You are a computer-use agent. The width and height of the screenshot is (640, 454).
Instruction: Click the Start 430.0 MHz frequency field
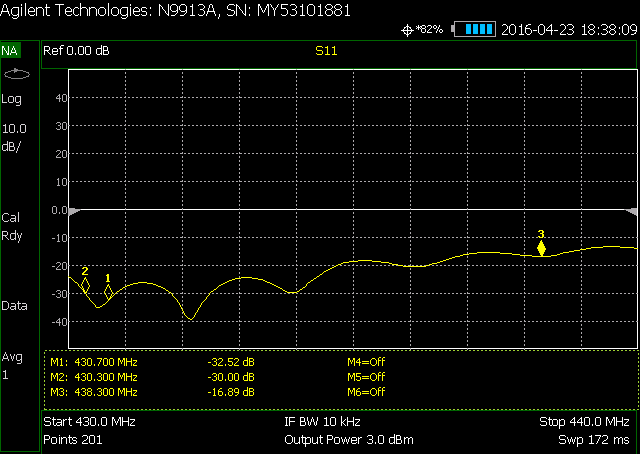(x=89, y=422)
